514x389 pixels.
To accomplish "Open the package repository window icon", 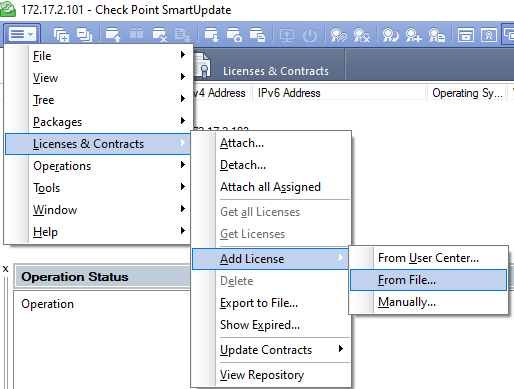I will [466, 34].
